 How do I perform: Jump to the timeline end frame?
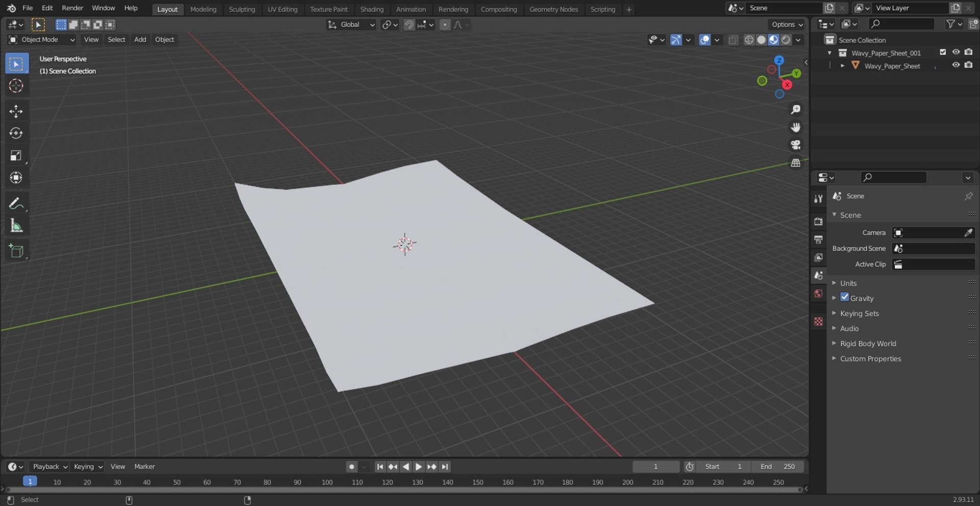tap(445, 467)
